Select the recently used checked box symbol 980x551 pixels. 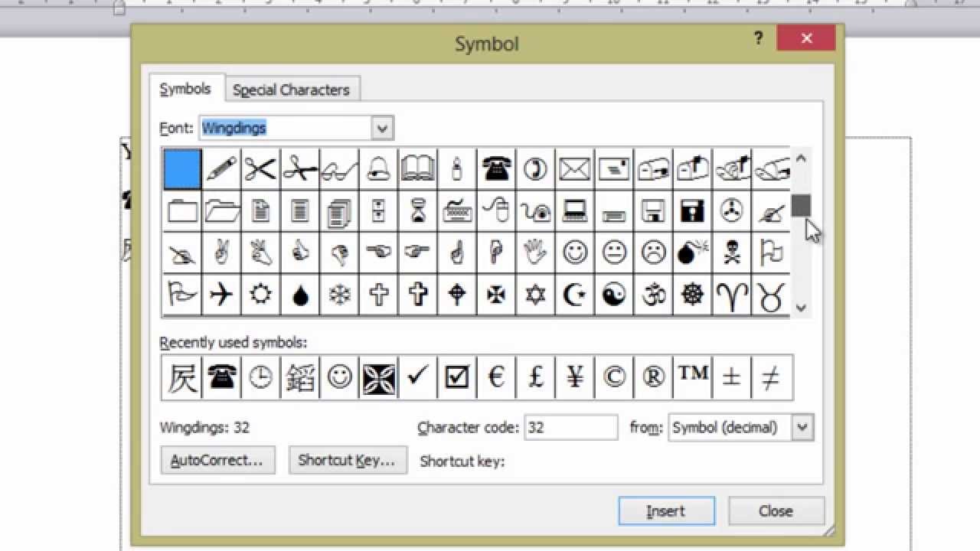[x=457, y=377]
